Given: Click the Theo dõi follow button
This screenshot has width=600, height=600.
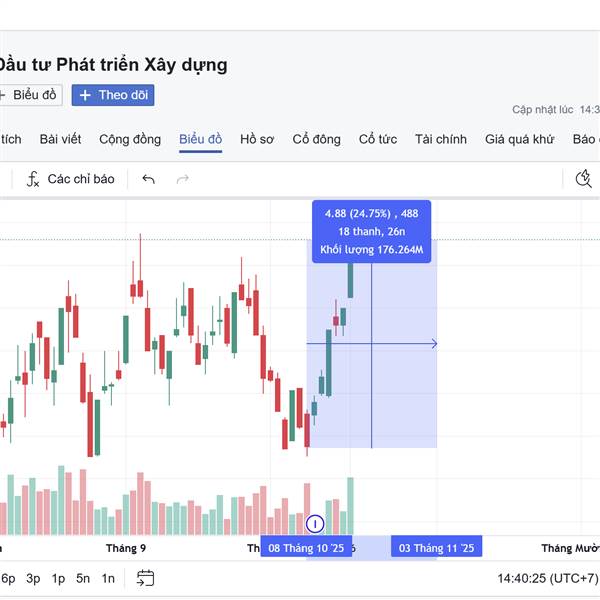Looking at the screenshot, I should coord(113,95).
